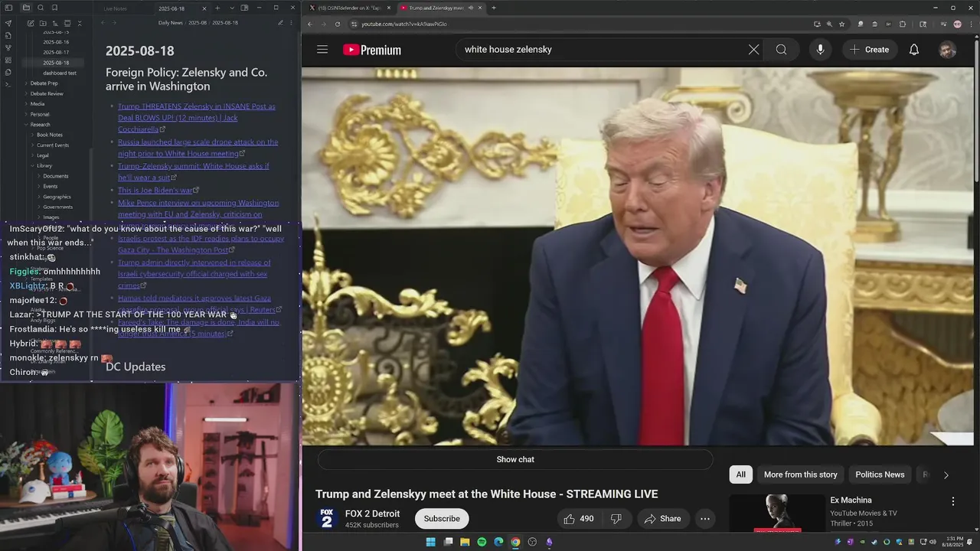The image size is (980, 551).
Task: Open the Obsidian tab list dropdown arrow
Action: [231, 8]
